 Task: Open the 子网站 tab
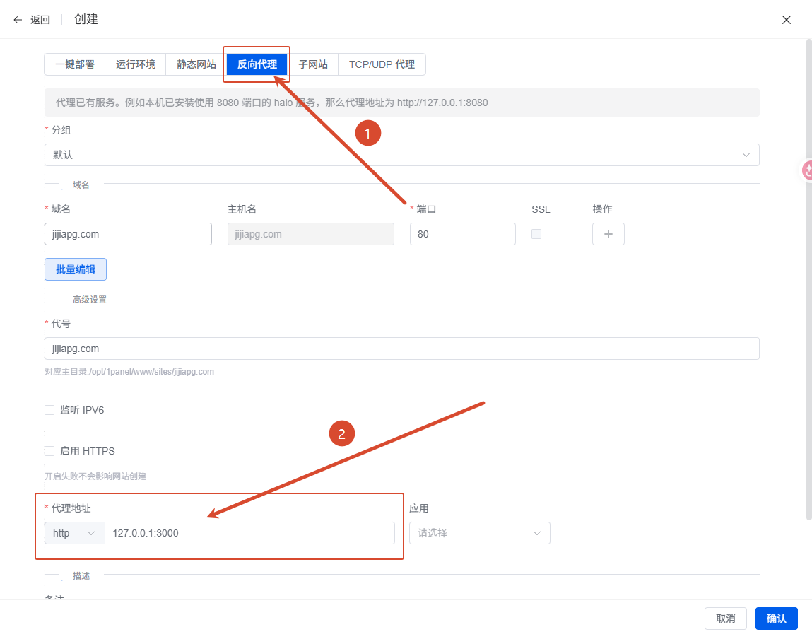point(313,64)
